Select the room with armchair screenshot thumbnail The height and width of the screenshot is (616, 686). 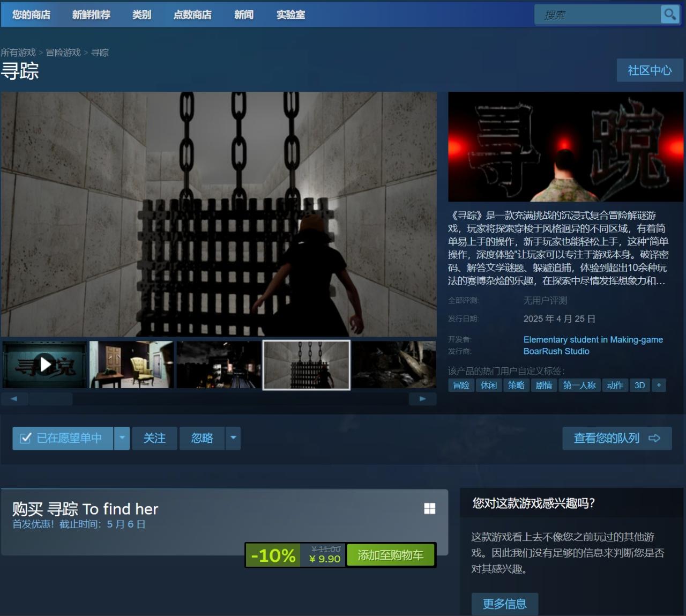pyautogui.click(x=132, y=365)
